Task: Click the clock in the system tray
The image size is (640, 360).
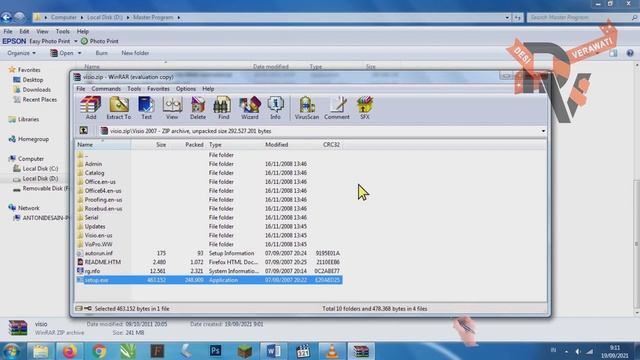Action: pos(614,351)
